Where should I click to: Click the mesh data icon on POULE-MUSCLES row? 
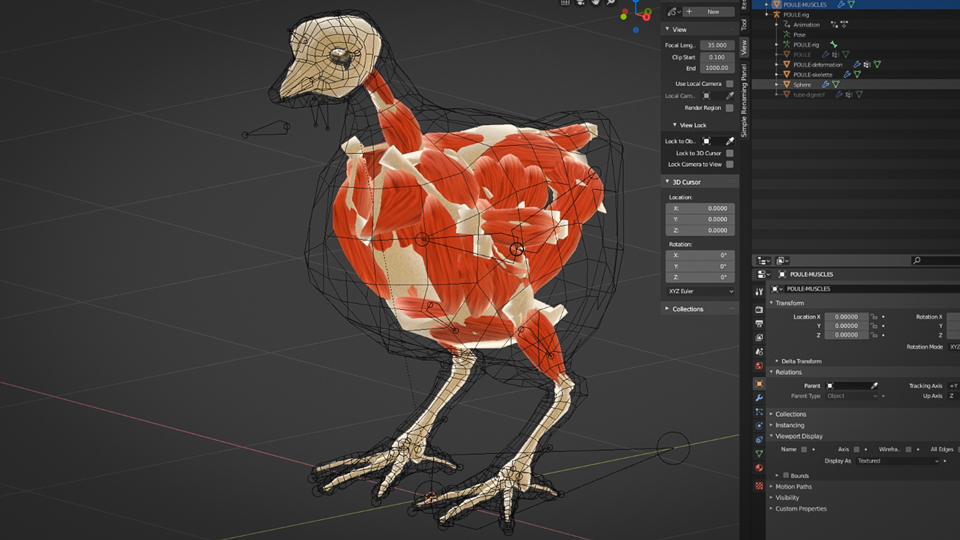click(x=852, y=4)
